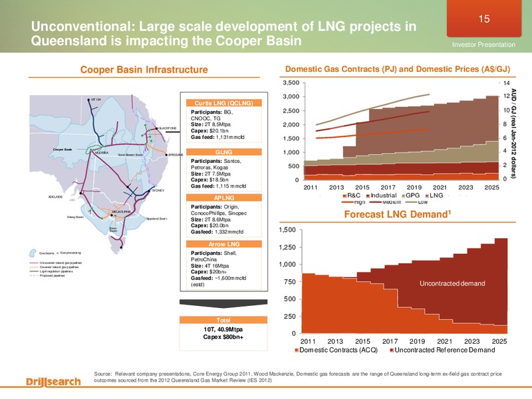Click the MELBOURNE label on the map
Screen dimensions: 532x399
pos(121,211)
